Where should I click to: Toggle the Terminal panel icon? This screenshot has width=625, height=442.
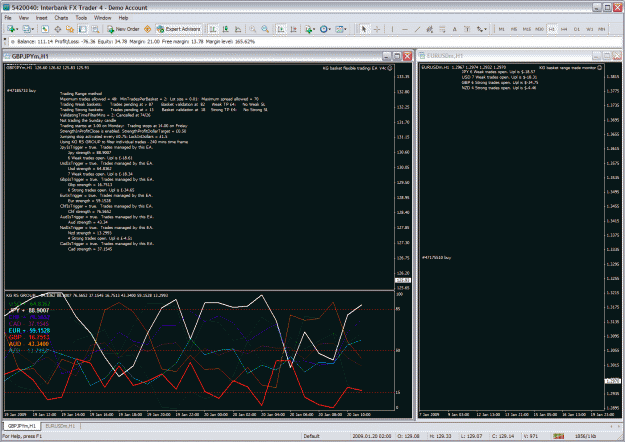[83, 29]
